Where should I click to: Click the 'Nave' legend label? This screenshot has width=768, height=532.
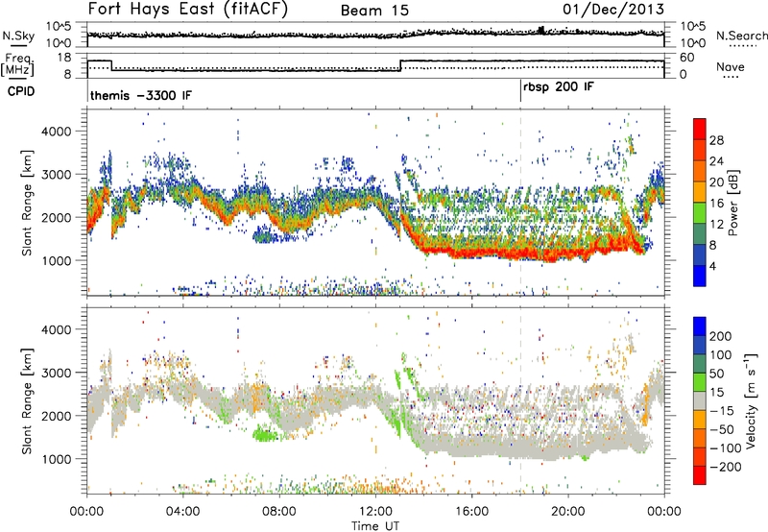coord(730,67)
